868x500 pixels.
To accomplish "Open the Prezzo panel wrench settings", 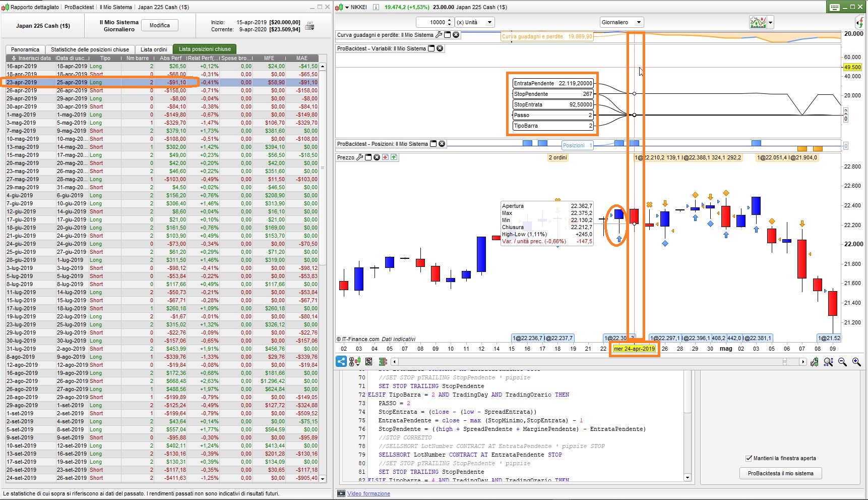I will point(360,157).
